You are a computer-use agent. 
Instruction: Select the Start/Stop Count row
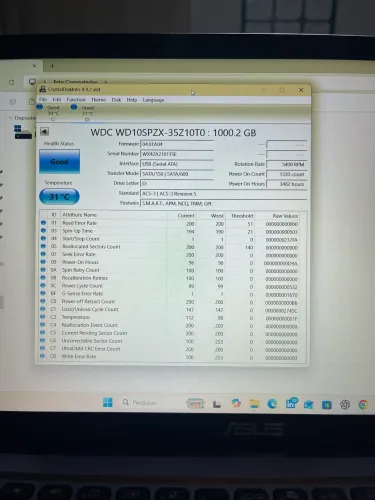169,239
